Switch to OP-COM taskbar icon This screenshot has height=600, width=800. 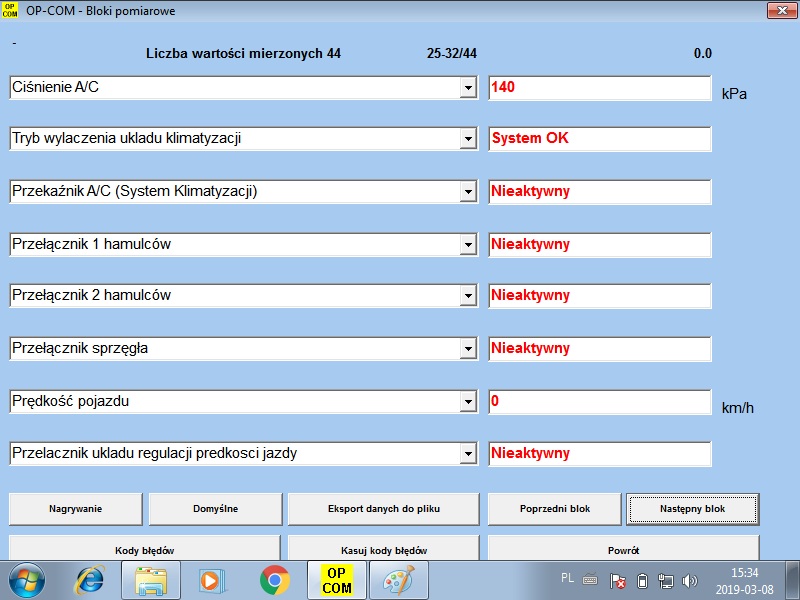coord(337,580)
